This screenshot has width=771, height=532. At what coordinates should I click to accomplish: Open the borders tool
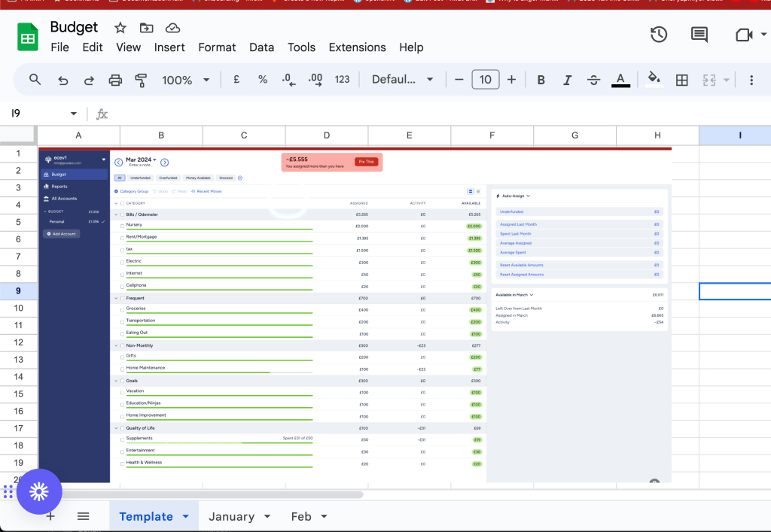coord(681,80)
